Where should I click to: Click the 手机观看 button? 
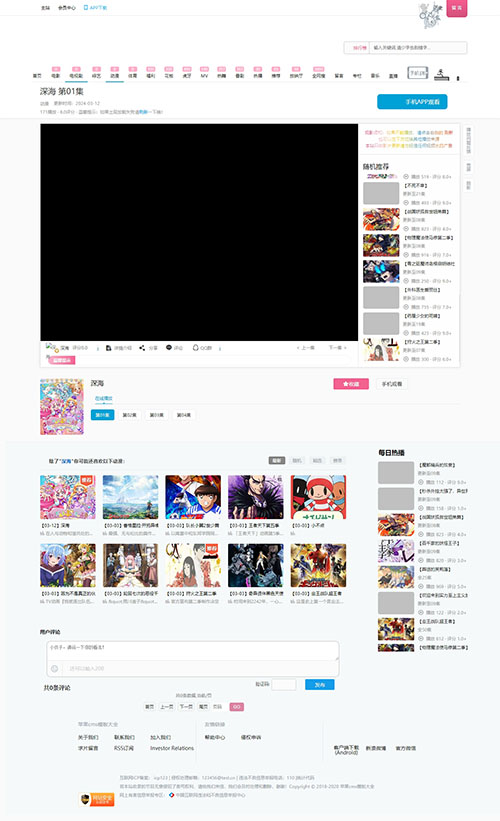(x=392, y=384)
